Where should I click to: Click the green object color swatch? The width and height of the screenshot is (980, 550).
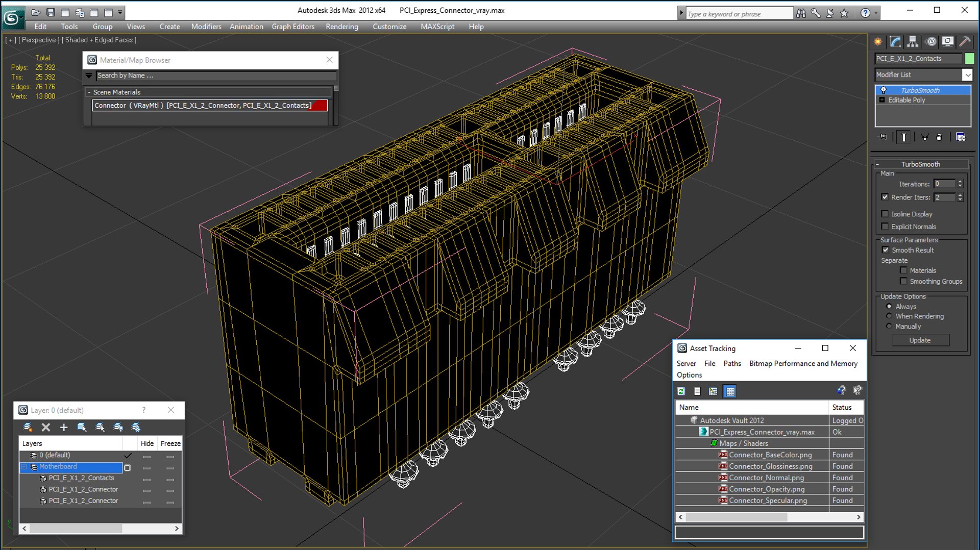coord(969,59)
